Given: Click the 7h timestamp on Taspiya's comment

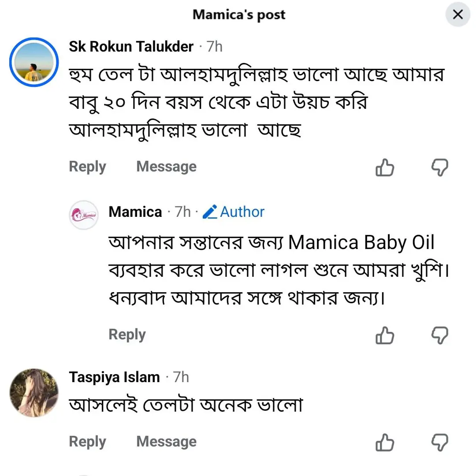Looking at the screenshot, I should click(181, 377).
